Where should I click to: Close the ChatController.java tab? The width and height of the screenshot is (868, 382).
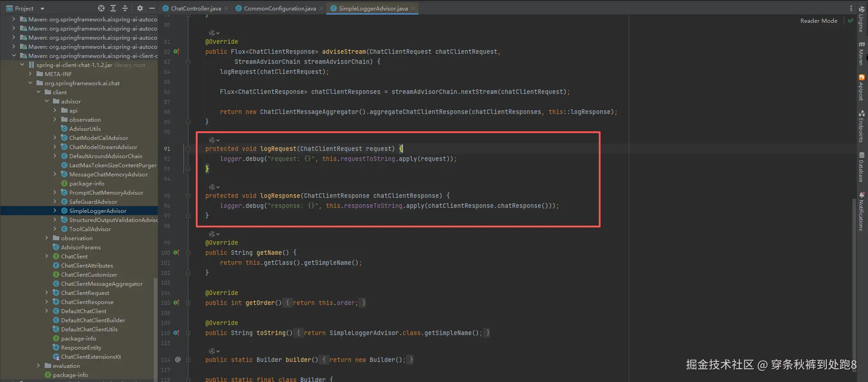[226, 8]
